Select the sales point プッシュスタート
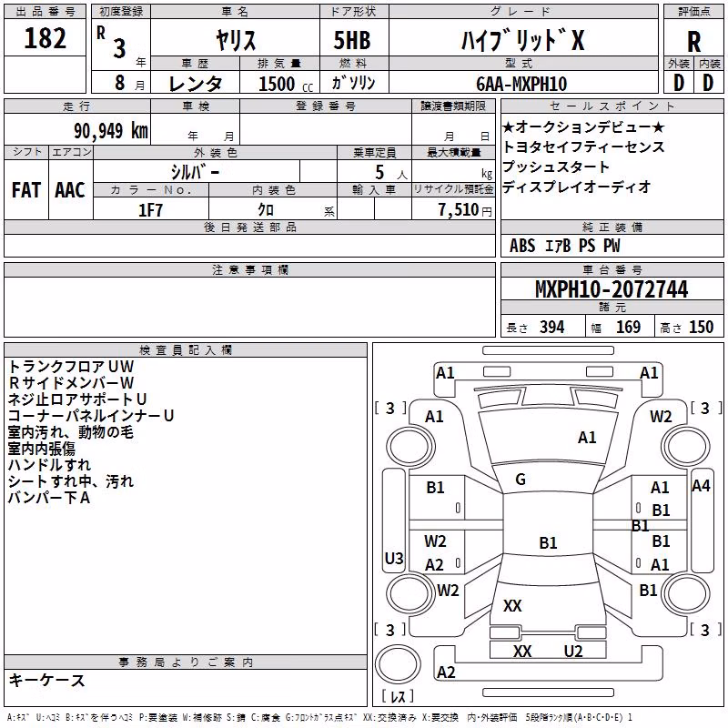The width and height of the screenshot is (728, 728). coord(556,167)
